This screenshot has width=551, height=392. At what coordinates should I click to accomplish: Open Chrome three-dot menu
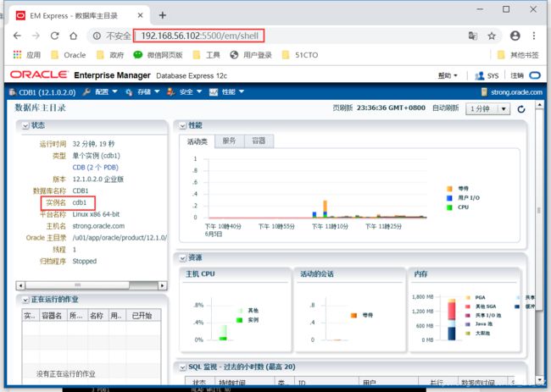coord(534,36)
